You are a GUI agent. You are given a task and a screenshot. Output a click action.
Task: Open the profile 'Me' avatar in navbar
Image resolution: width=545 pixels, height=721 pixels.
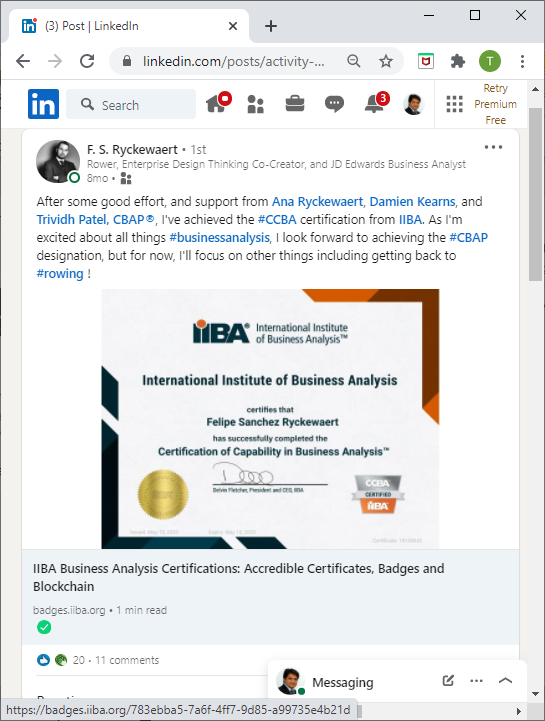tap(413, 104)
